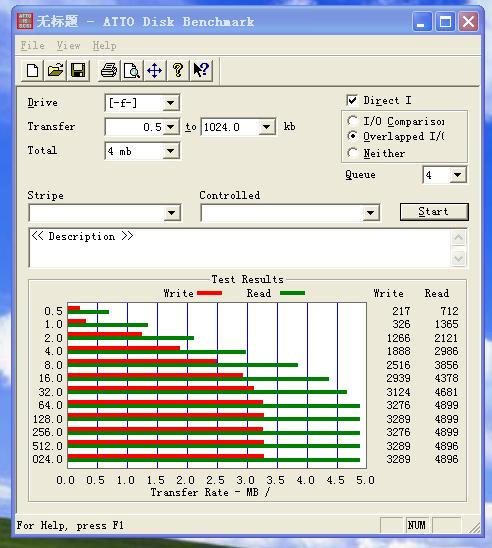Save results using the floppy disk icon
The width and height of the screenshot is (492, 548).
click(78, 71)
